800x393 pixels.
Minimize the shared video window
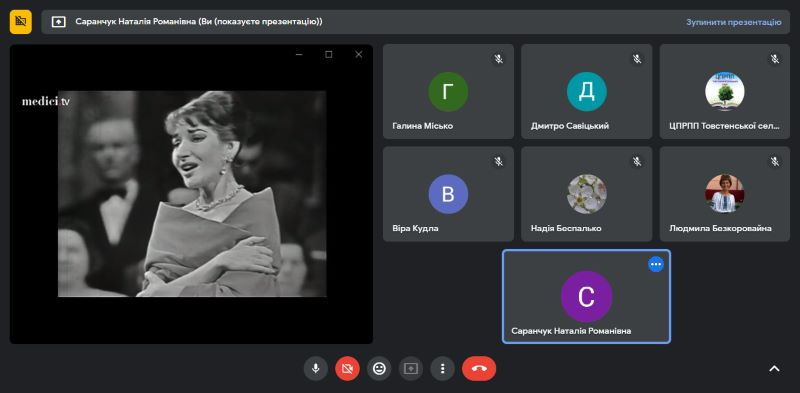(x=299, y=55)
